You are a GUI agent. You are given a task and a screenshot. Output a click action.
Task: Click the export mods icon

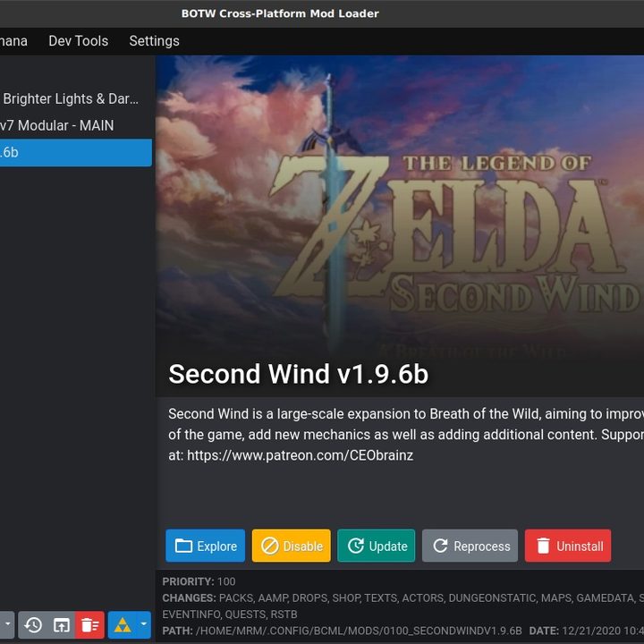61,625
